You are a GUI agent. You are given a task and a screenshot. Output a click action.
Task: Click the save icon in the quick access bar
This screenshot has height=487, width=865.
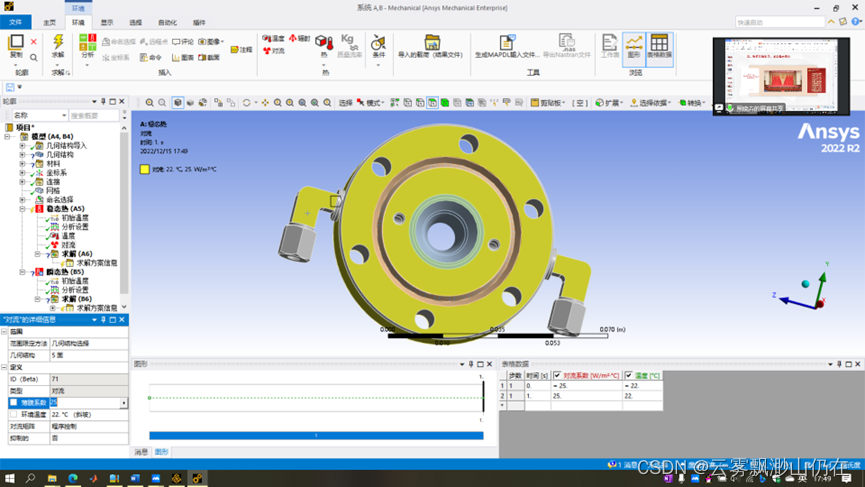(10, 87)
